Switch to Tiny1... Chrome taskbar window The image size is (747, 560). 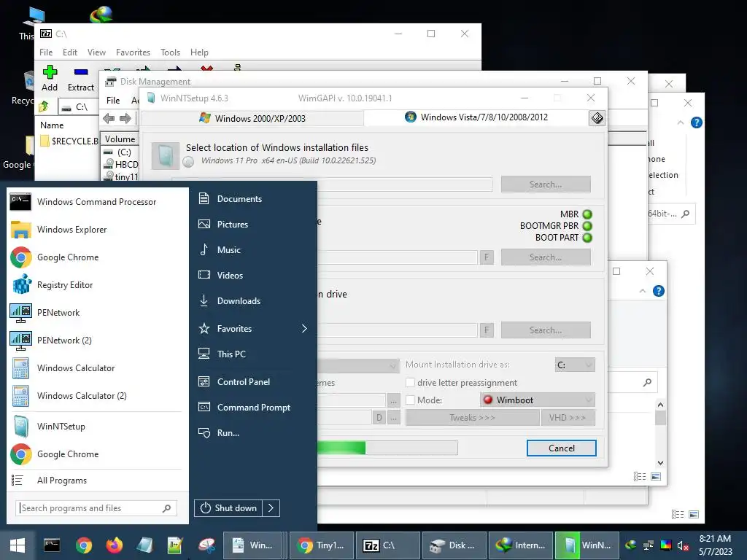pyautogui.click(x=322, y=545)
